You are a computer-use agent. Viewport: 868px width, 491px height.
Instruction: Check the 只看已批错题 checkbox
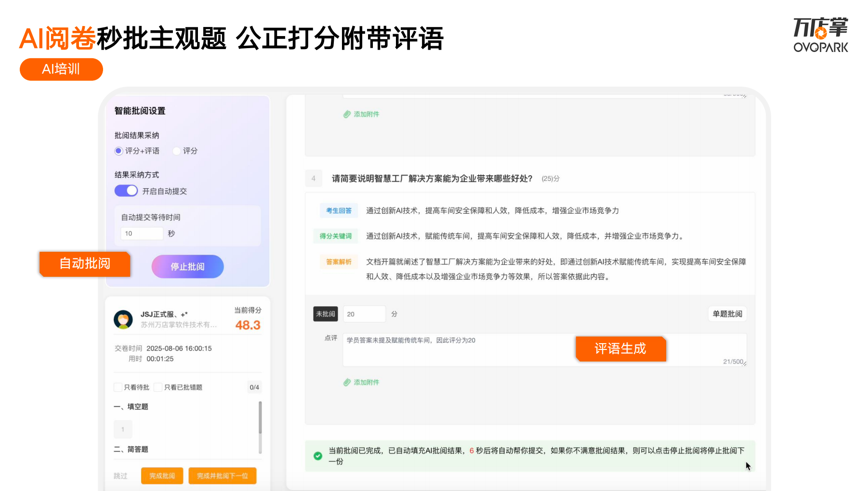click(158, 387)
